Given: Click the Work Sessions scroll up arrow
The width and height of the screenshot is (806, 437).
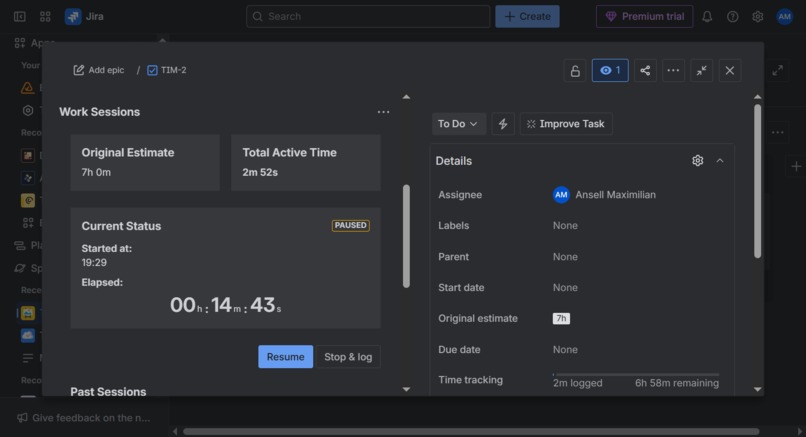Looking at the screenshot, I should tap(407, 97).
